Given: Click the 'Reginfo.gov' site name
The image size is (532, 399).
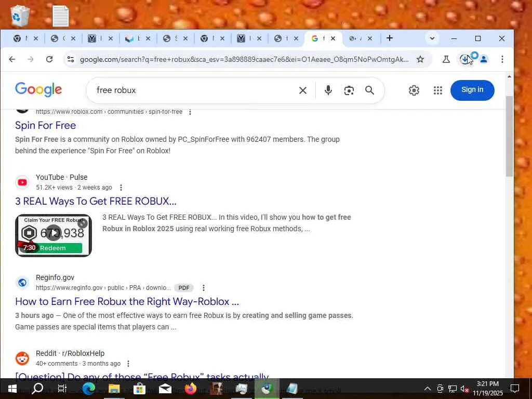Looking at the screenshot, I should coord(55,277).
